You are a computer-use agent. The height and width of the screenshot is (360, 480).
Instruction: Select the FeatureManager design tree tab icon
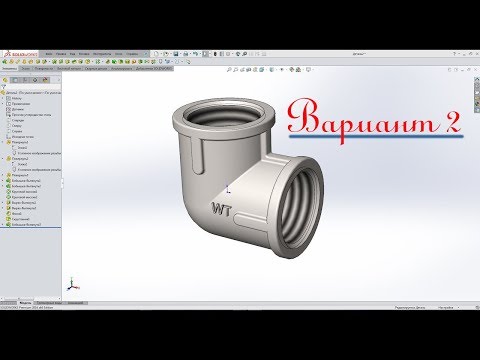5,80
